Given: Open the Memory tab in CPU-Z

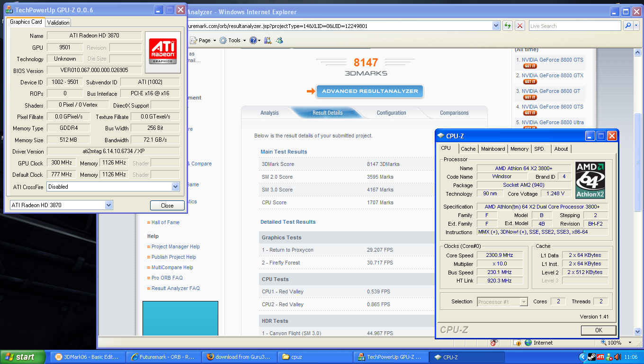Looking at the screenshot, I should tap(519, 149).
